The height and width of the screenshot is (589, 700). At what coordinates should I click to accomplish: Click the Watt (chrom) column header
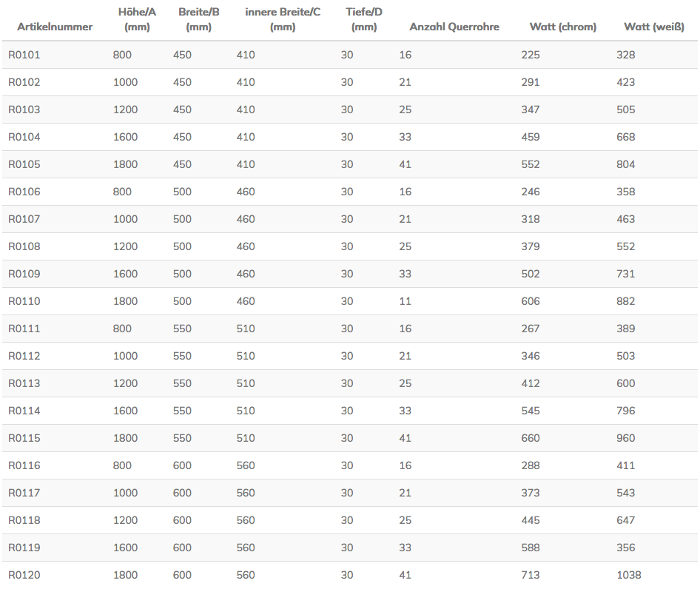(563, 27)
